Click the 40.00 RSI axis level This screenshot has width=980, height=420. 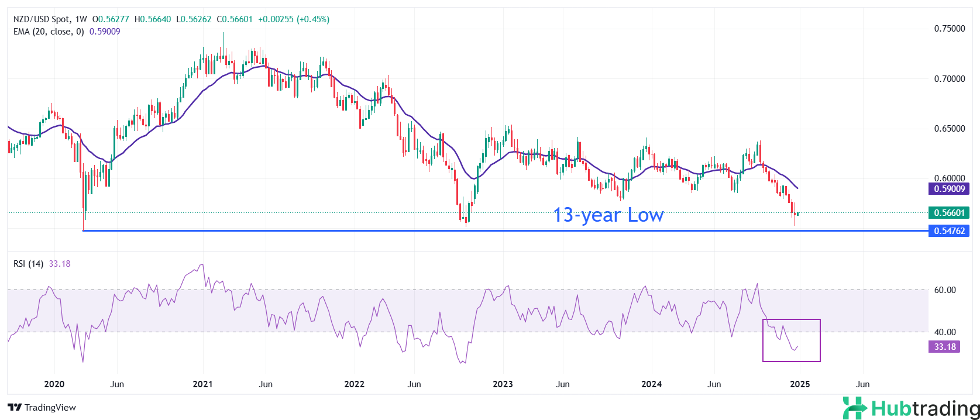[944, 332]
